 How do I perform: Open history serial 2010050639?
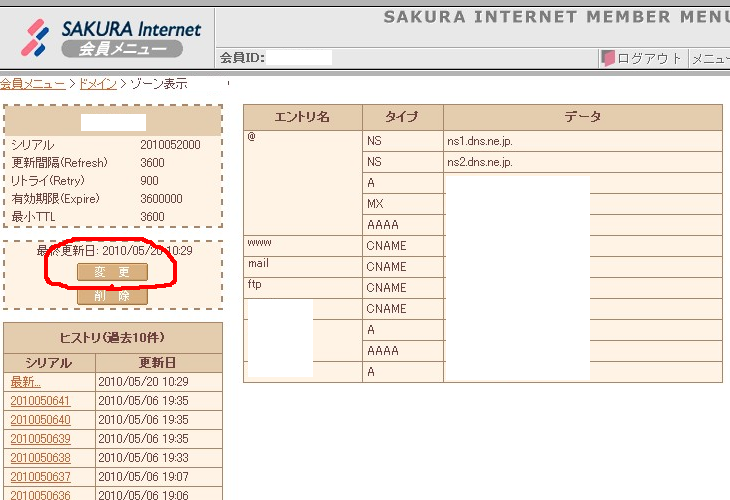[x=40, y=439]
